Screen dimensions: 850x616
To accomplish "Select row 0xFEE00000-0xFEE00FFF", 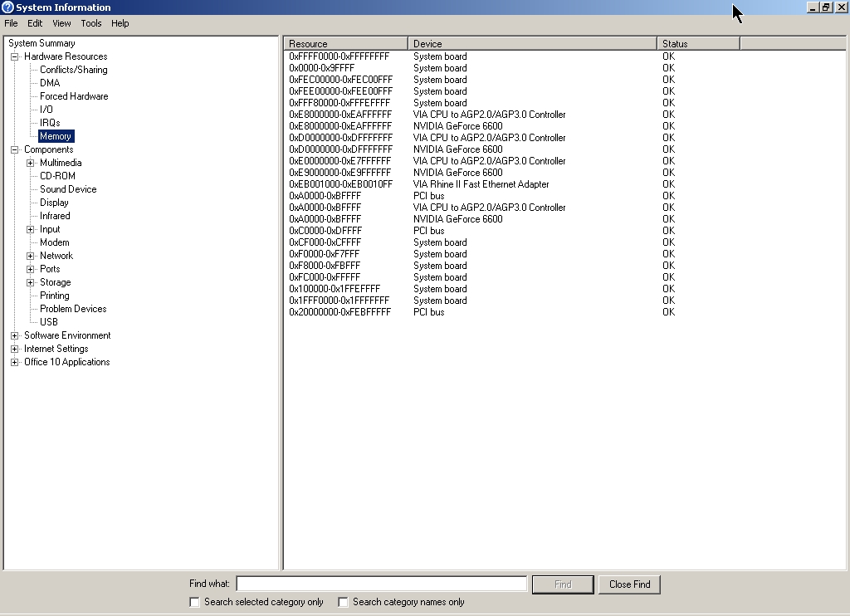I will [340, 91].
